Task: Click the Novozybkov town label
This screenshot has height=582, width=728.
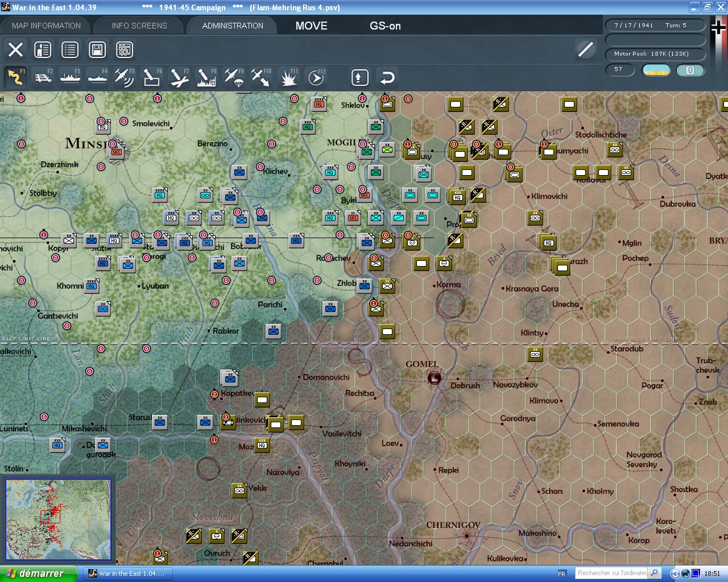Action: pyautogui.click(x=515, y=385)
